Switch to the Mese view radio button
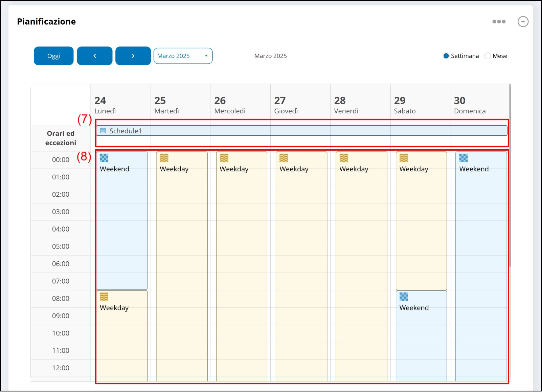 pyautogui.click(x=488, y=56)
